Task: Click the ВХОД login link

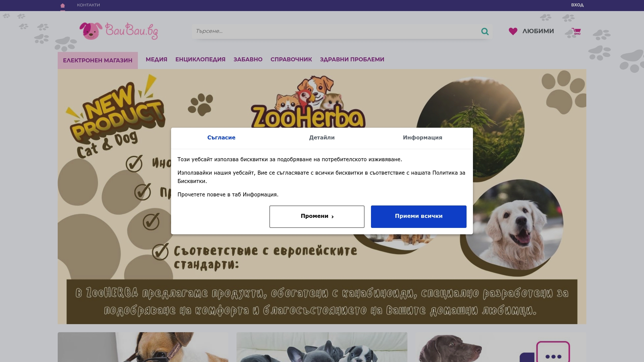Action: pos(577,5)
